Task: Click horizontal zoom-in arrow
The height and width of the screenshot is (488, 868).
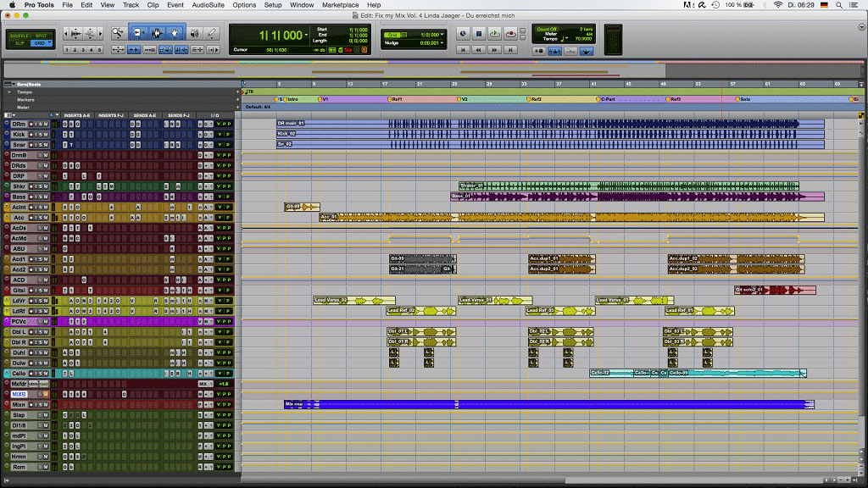Action: coord(100,33)
